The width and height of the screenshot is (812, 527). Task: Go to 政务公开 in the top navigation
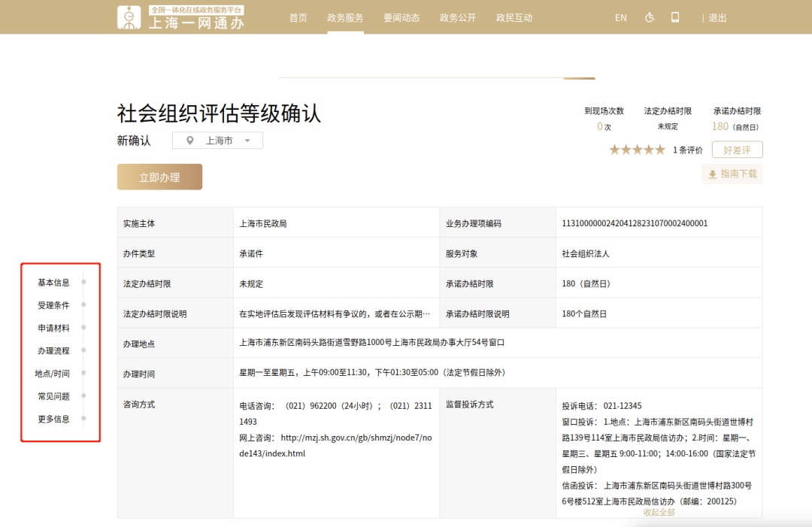pyautogui.click(x=458, y=18)
